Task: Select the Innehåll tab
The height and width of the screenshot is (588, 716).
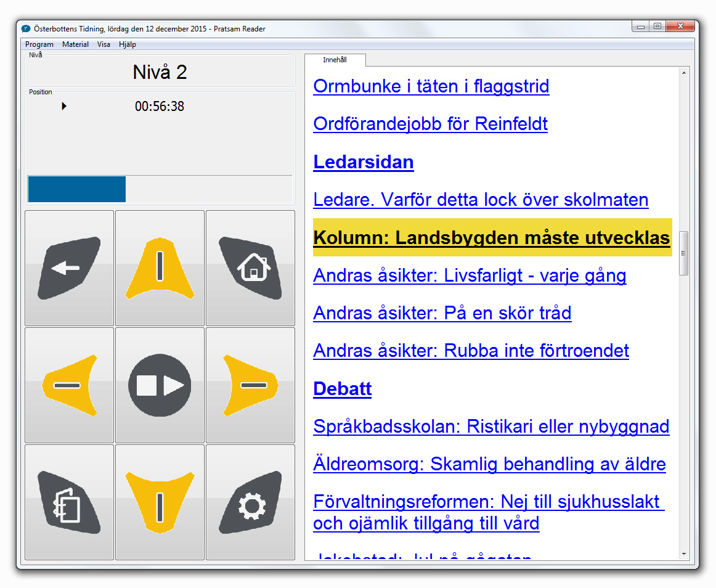Action: coord(335,60)
